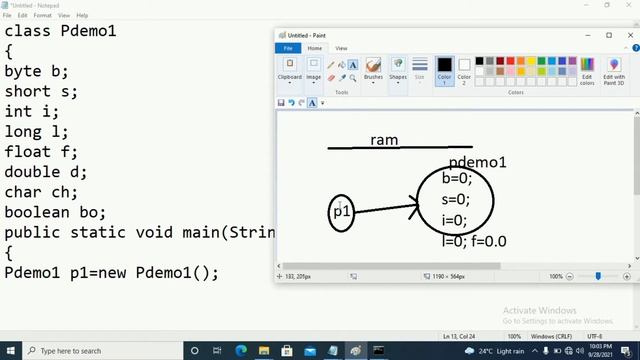Click 'Ln 13, Col 24' in Notepad status bar

coord(459,337)
